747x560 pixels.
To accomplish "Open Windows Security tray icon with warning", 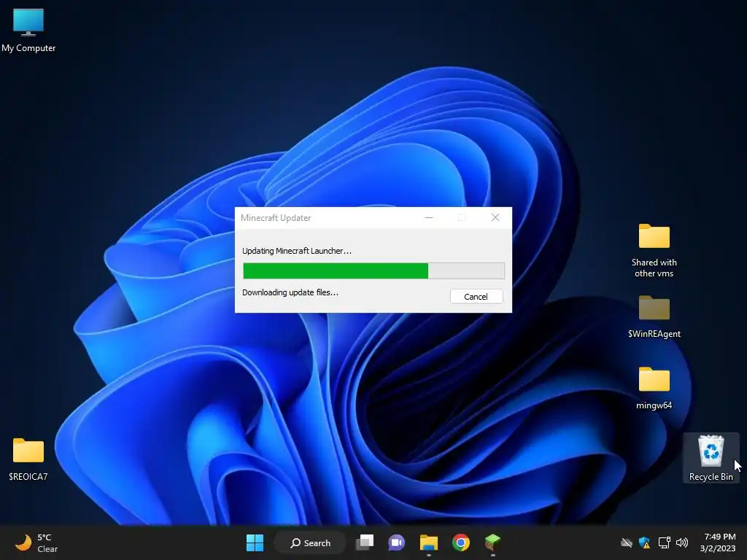I will point(645,542).
